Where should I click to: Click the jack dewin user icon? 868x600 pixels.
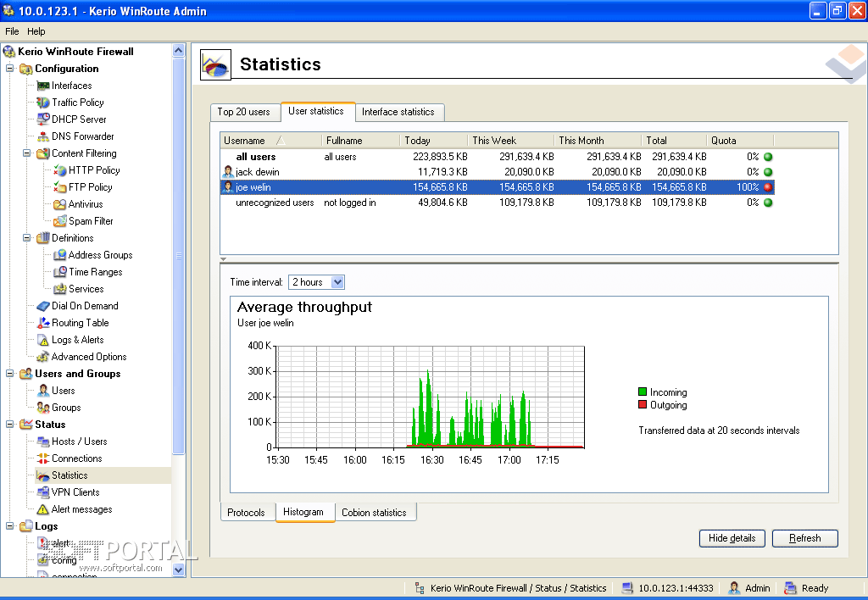pyautogui.click(x=228, y=172)
